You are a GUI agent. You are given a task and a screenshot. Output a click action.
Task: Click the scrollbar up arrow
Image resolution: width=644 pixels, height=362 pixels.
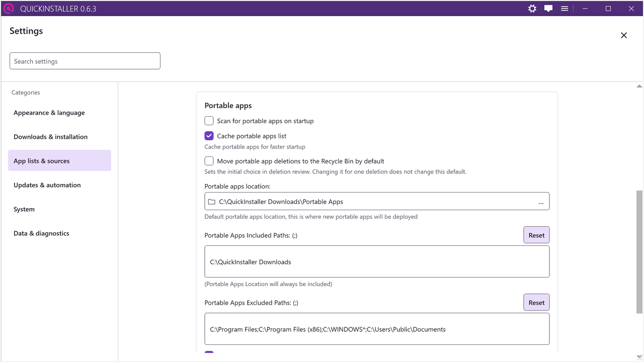(639, 86)
